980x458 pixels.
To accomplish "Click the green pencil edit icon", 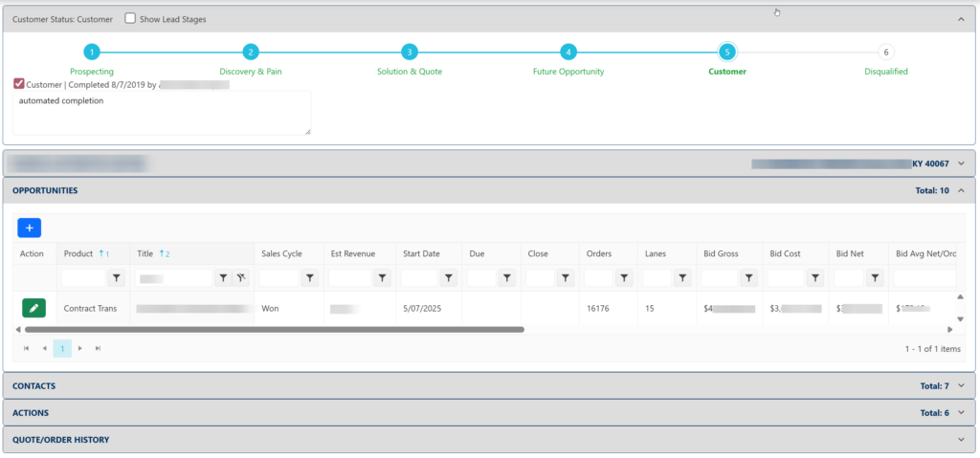I will [x=33, y=308].
